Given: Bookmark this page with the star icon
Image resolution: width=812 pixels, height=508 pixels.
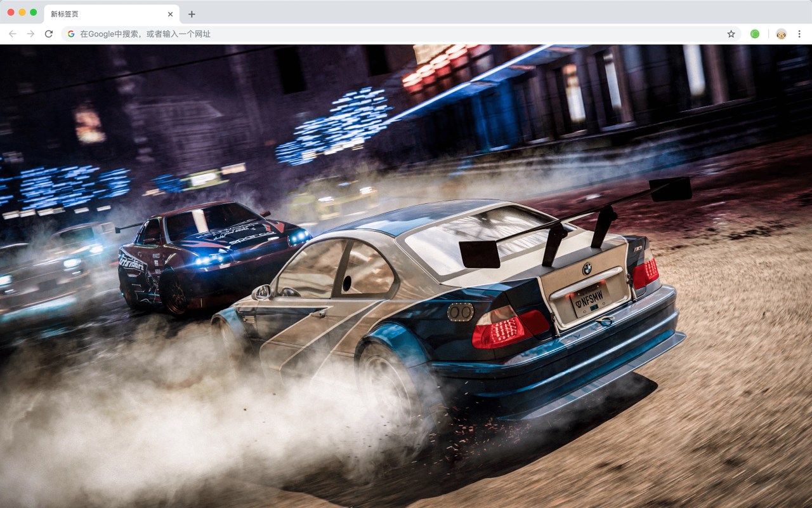Looking at the screenshot, I should (x=731, y=34).
